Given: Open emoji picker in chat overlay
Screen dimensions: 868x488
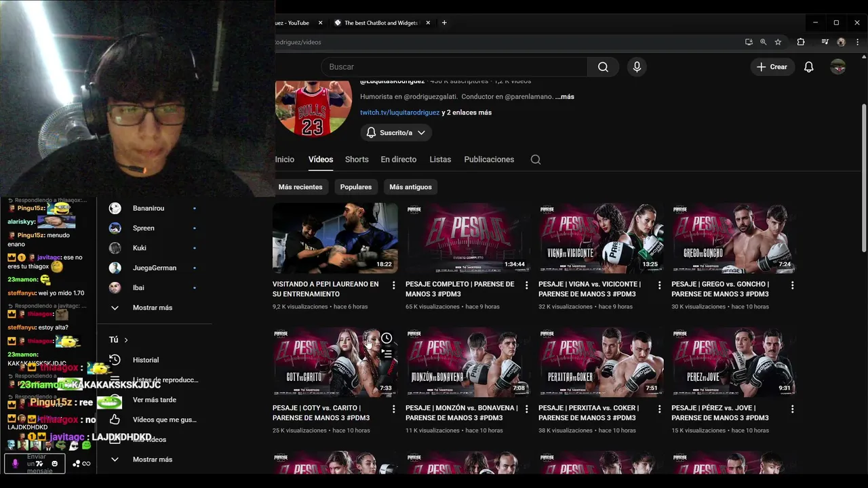Looking at the screenshot, I should click(55, 464).
